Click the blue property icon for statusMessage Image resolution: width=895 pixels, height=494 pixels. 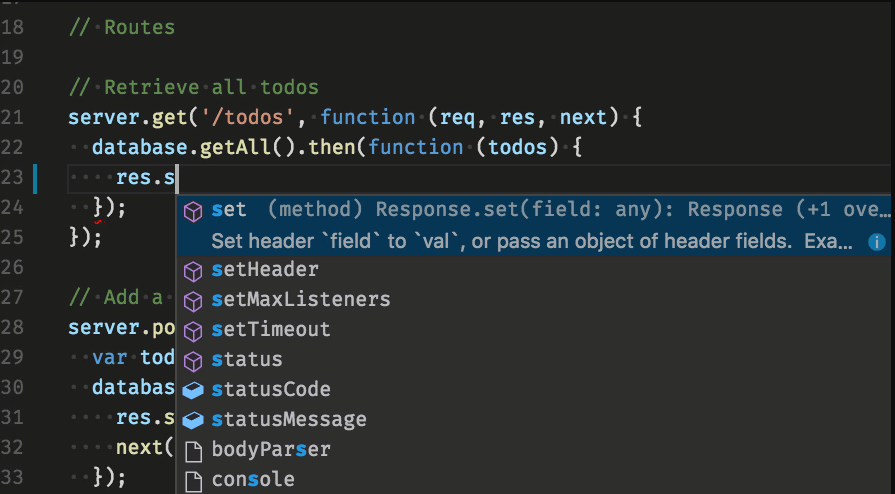pos(193,421)
